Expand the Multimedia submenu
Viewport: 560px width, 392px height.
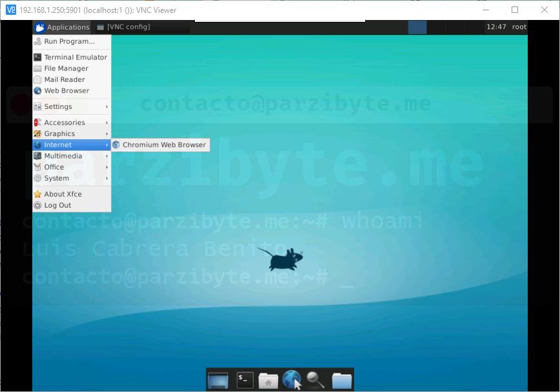[x=72, y=156]
